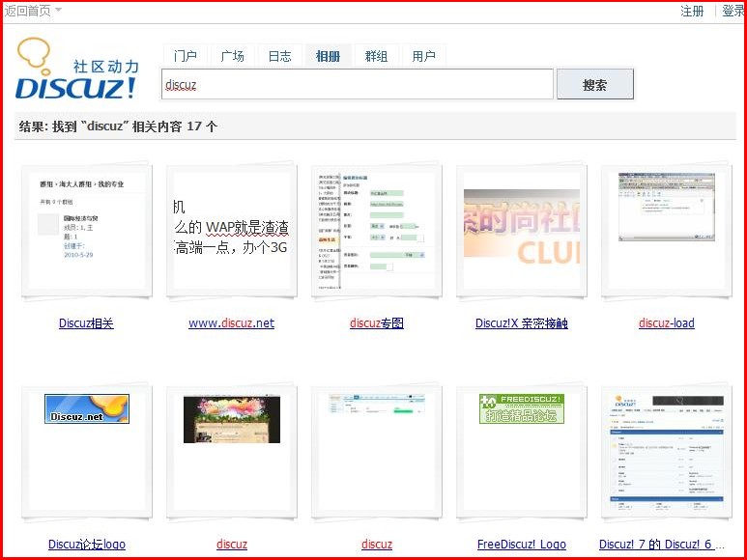Screen dimensions: 747x560
Task: Click the 返回首页 text link
Action: [28, 11]
